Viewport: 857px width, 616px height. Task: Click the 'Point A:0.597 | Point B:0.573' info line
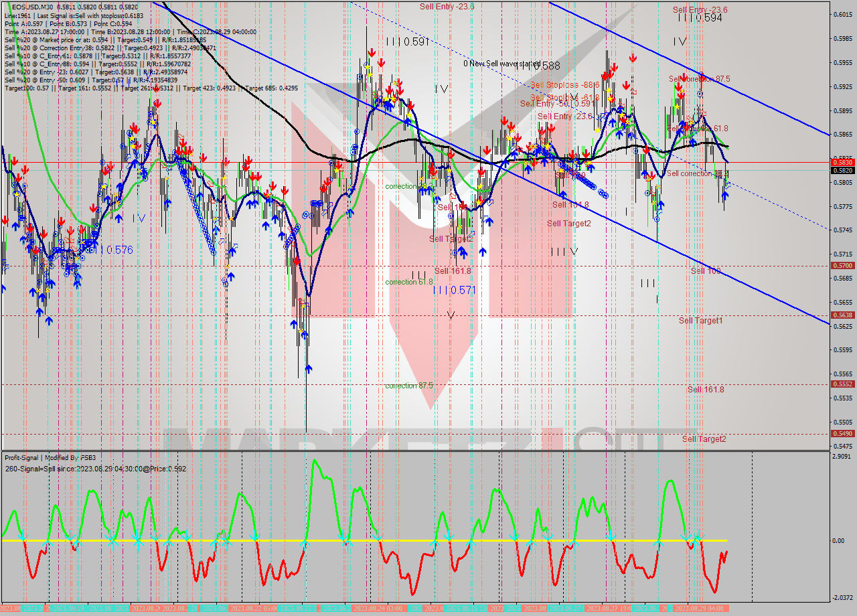click(x=68, y=23)
